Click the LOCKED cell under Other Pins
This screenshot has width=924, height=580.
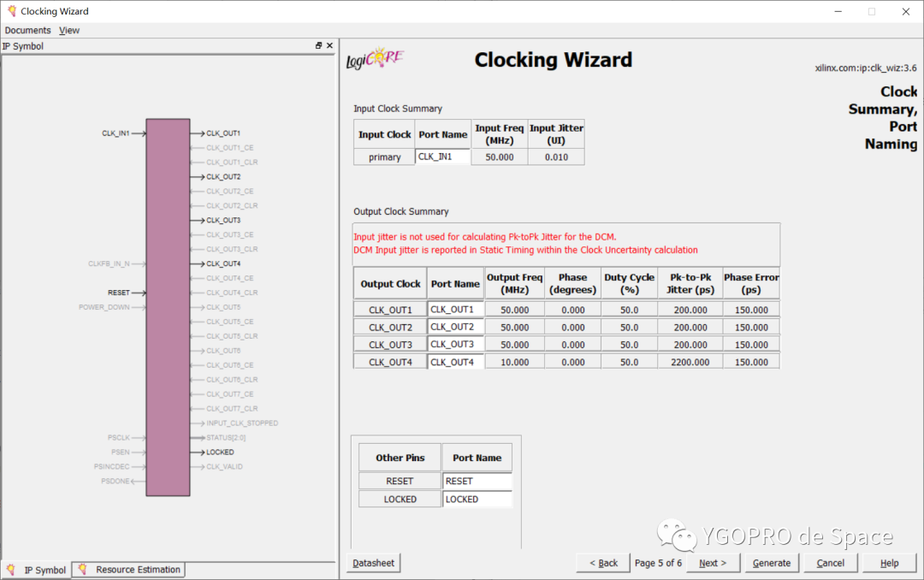(x=400, y=500)
